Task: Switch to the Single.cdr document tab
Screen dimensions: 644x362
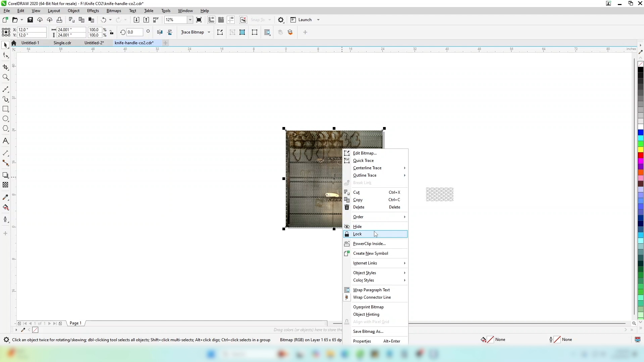Action: 62,43
